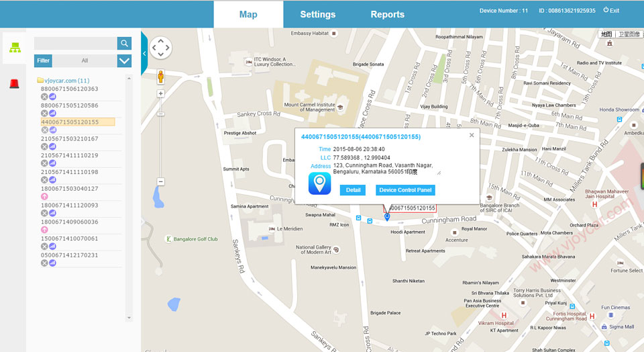Screen dimensions: 644x352
Task: Click the map pan direction control
Action: click(x=160, y=48)
